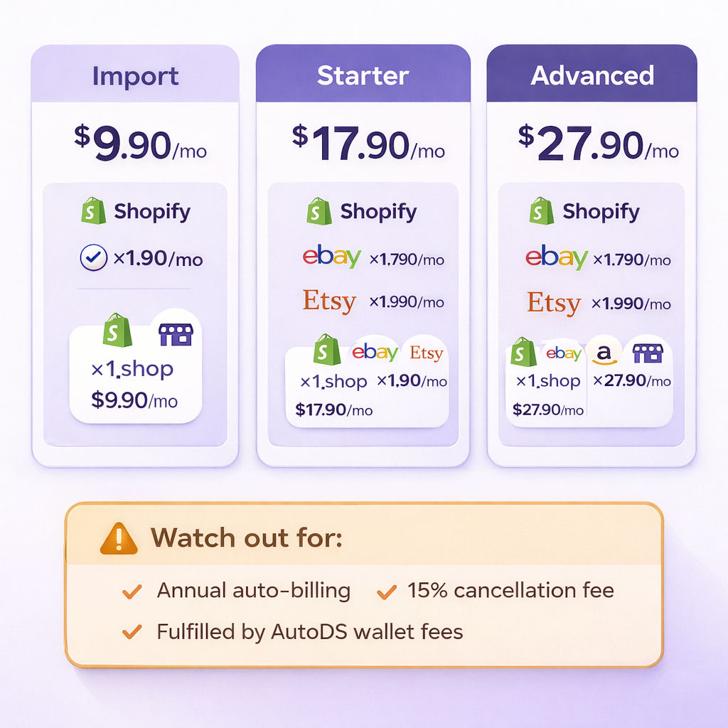Click the 'Watch out for:' heading
728x728 pixels.
pos(246,538)
